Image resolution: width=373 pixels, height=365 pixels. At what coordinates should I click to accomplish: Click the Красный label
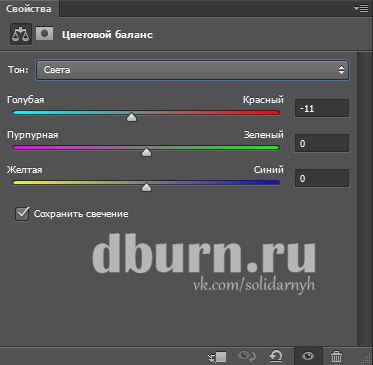[263, 100]
